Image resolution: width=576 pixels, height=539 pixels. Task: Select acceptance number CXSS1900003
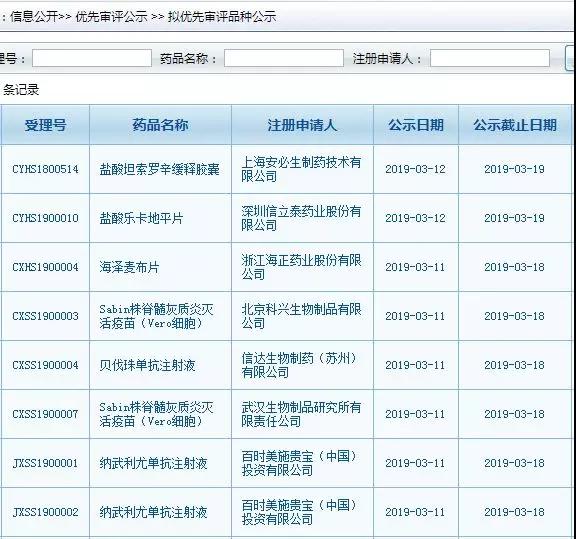pos(45,316)
